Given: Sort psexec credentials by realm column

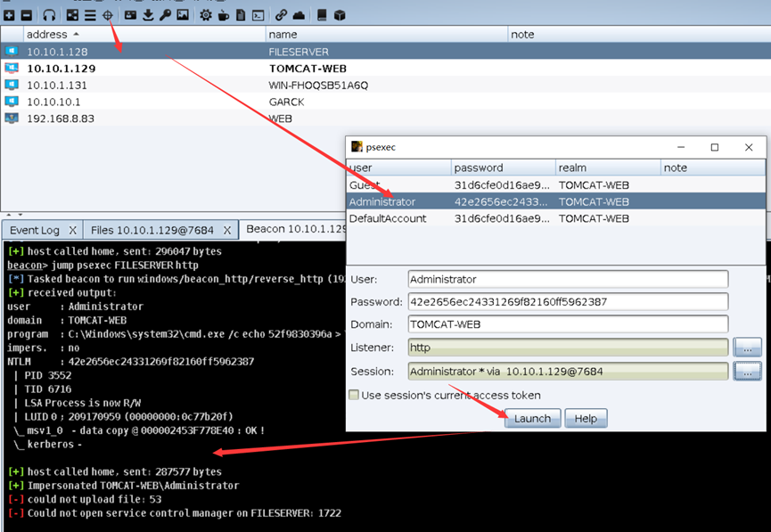Looking at the screenshot, I should coord(608,168).
